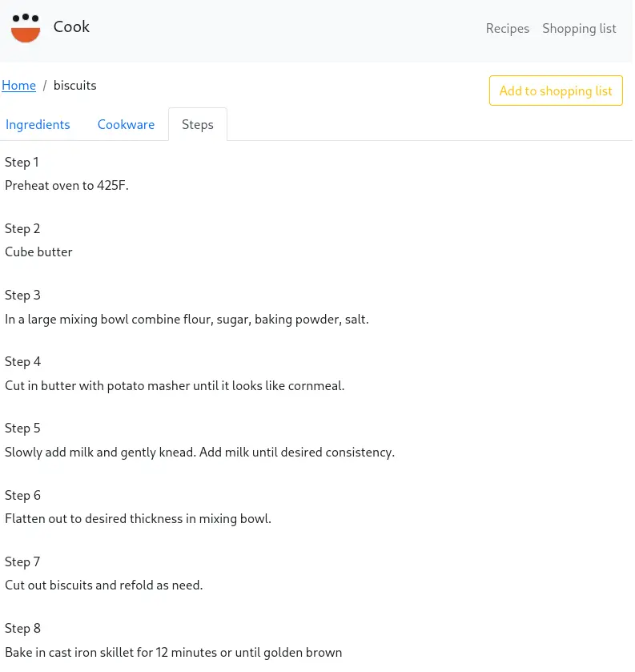
Task: Click the faded tag under Step 7
Action: pyautogui.click(x=154, y=598)
